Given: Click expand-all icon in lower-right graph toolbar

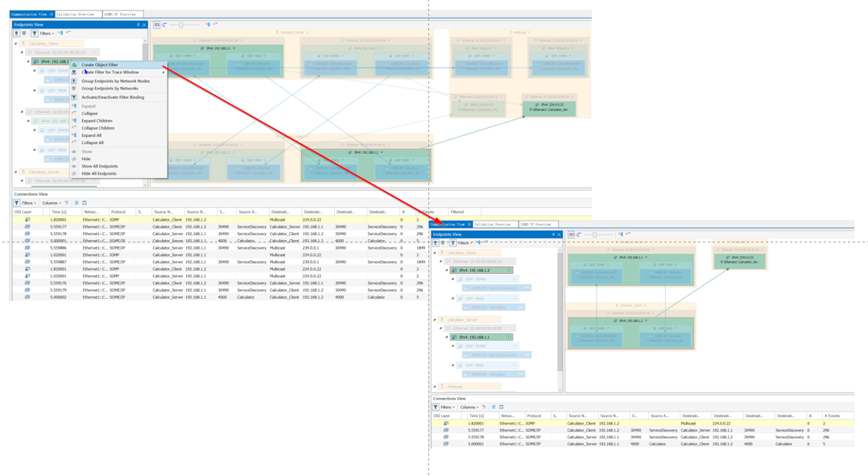Looking at the screenshot, I should (x=621, y=234).
